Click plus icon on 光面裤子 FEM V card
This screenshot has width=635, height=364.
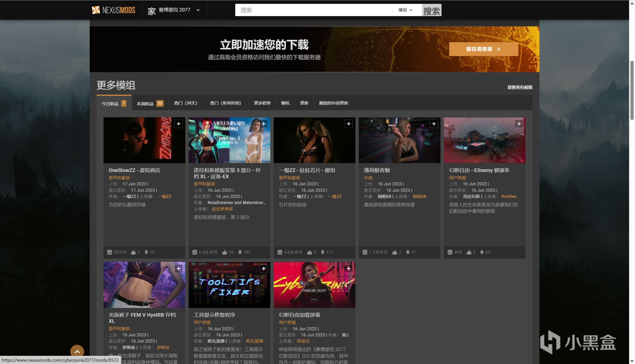(x=179, y=268)
